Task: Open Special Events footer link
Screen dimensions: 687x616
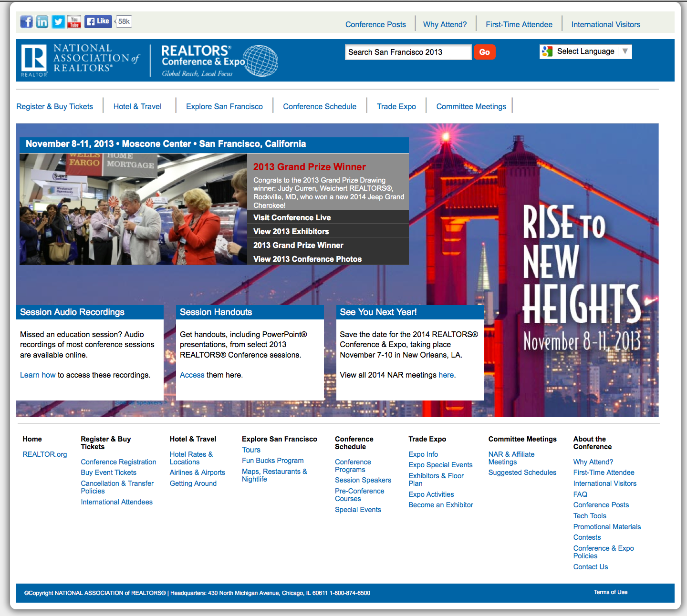Action: pos(358,510)
